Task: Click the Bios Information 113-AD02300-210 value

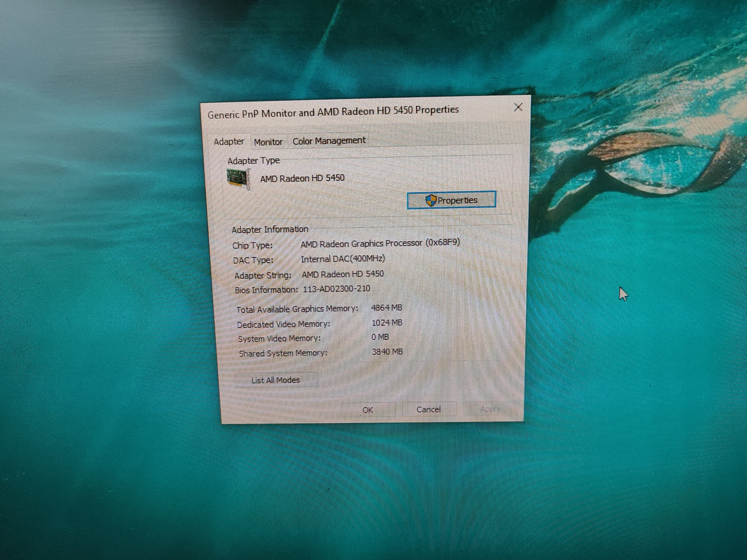Action: (336, 289)
